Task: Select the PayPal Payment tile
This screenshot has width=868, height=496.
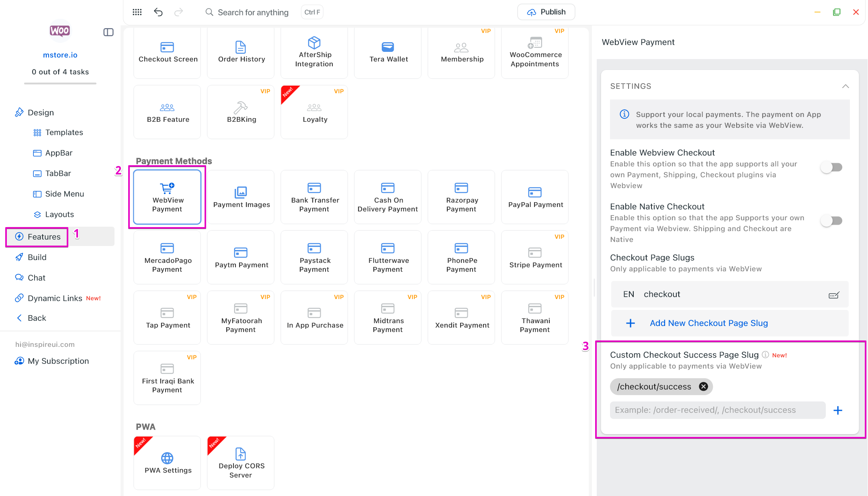Action: [535, 197]
